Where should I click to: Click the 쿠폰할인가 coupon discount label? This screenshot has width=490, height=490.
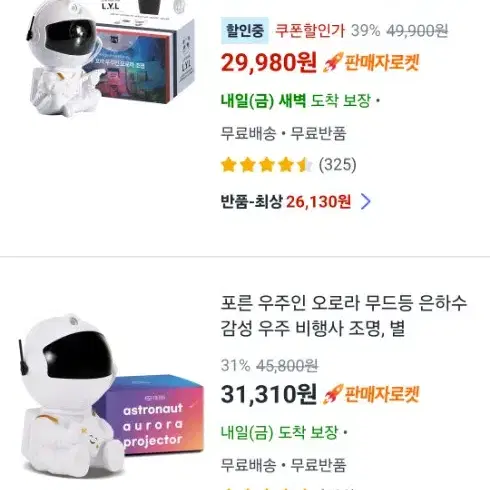coord(310,31)
